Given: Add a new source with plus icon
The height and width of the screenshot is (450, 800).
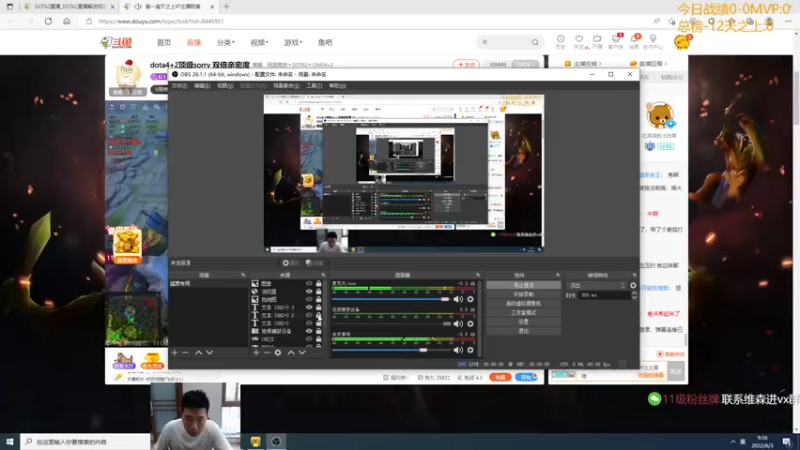Looking at the screenshot, I should point(256,353).
